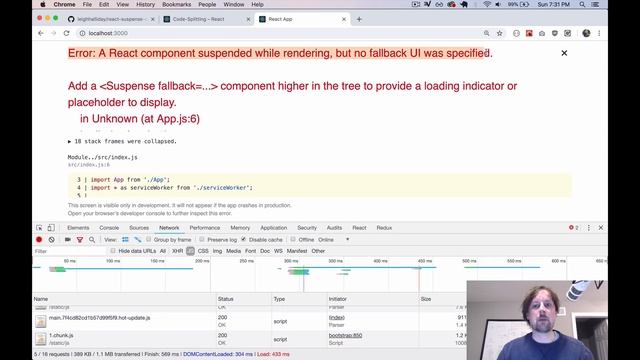Switch to the Console panel

[x=109, y=228]
